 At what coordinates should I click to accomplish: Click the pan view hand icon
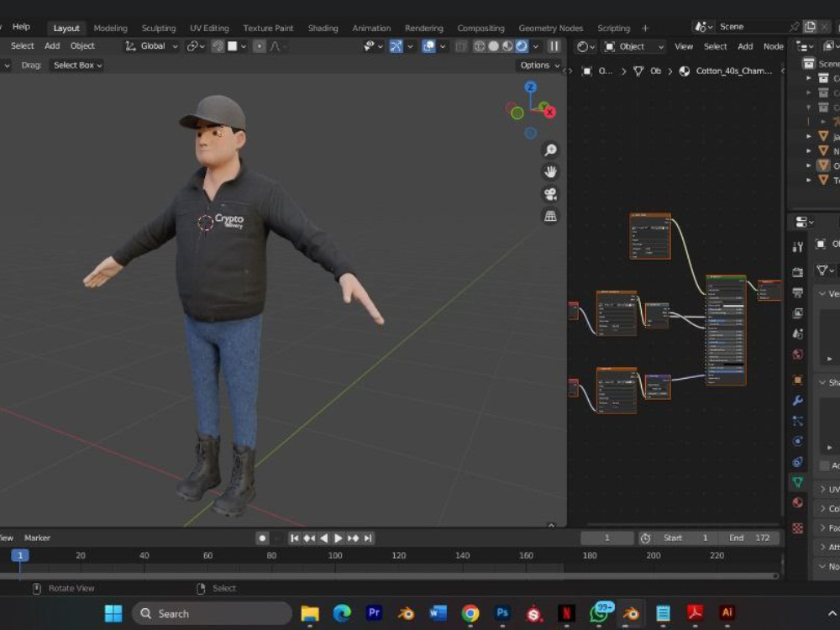tap(550, 172)
